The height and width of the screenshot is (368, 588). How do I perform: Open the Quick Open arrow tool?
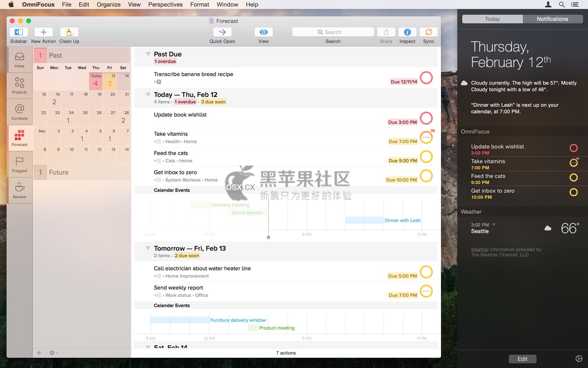pos(222,32)
